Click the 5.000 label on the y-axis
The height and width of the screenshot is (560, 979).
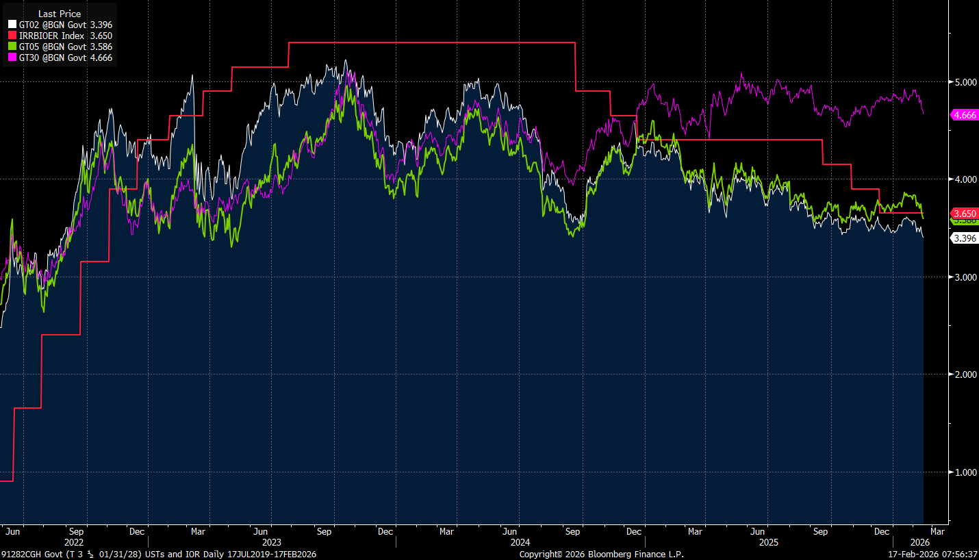[964, 82]
